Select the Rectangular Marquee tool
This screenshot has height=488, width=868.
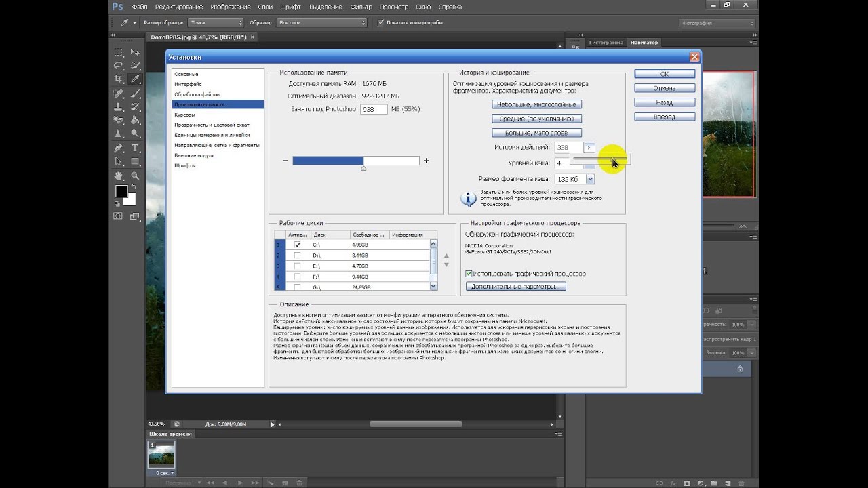click(x=118, y=52)
